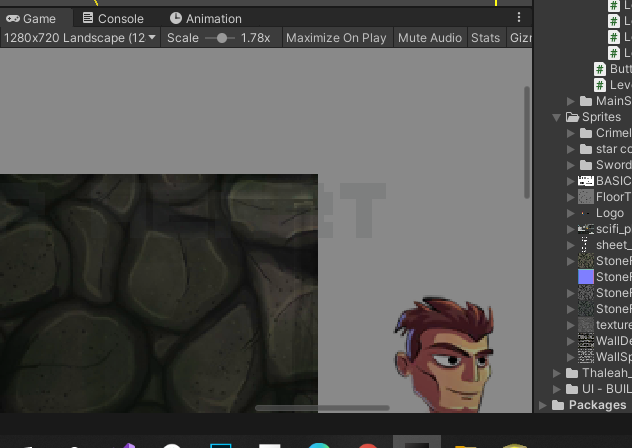Switch to the Animation tab
Screen dimensions: 632x448
pos(206,19)
